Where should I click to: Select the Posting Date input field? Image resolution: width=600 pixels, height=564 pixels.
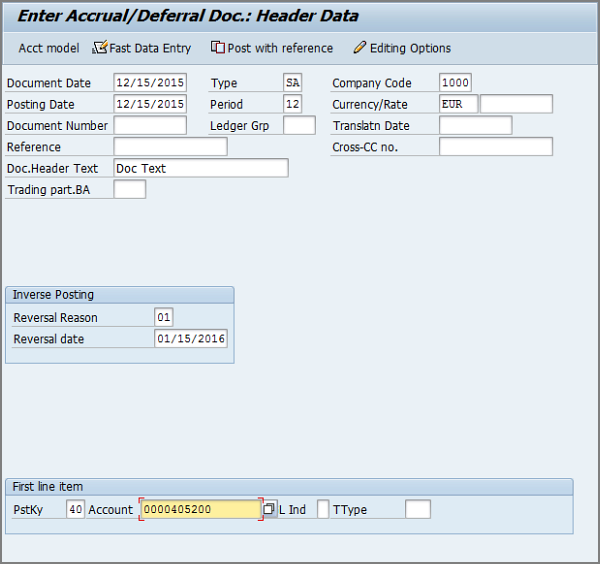[150, 104]
